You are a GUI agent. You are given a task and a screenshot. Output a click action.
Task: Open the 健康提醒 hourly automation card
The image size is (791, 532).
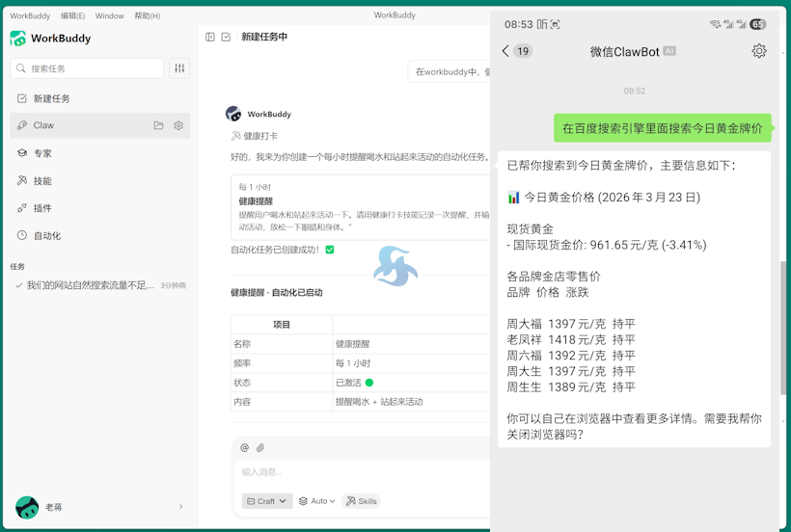click(x=360, y=207)
